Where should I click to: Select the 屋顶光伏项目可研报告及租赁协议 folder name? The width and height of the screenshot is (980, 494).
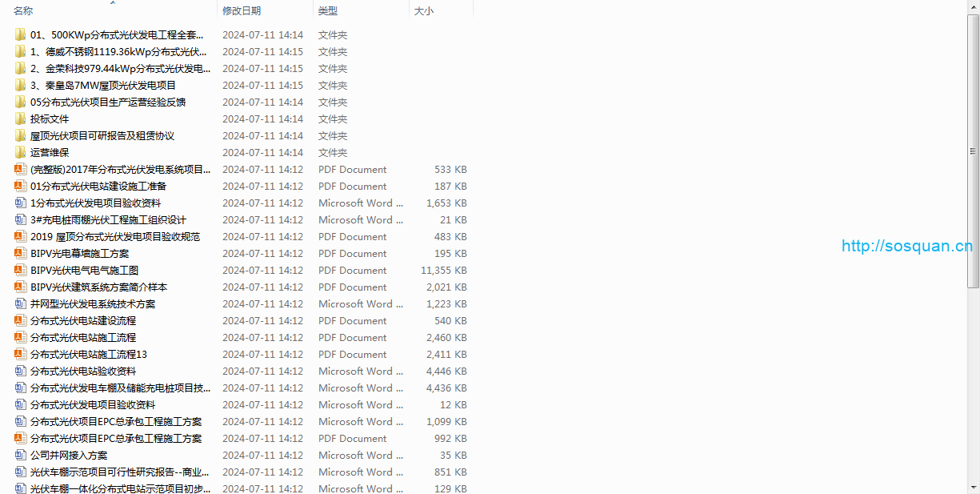click(x=102, y=135)
